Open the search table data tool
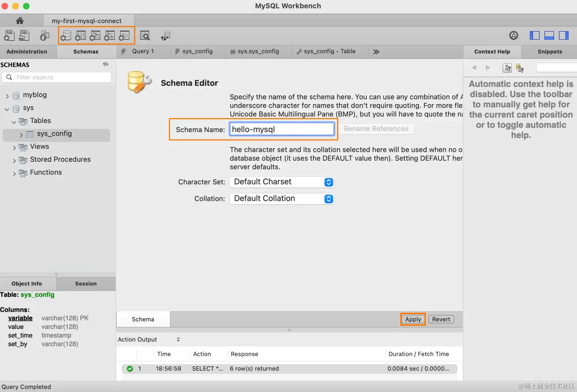Image resolution: width=577 pixels, height=392 pixels. pyautogui.click(x=145, y=35)
